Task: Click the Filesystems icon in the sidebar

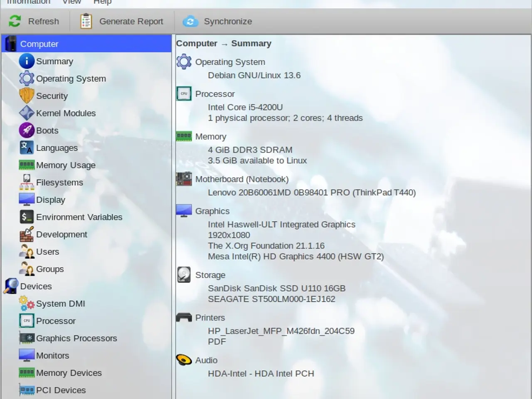Action: coord(27,182)
